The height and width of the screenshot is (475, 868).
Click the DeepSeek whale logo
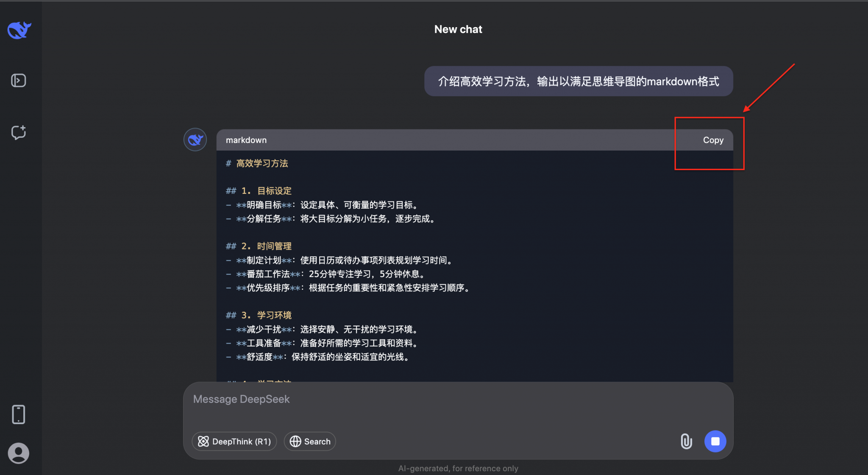[x=19, y=30]
